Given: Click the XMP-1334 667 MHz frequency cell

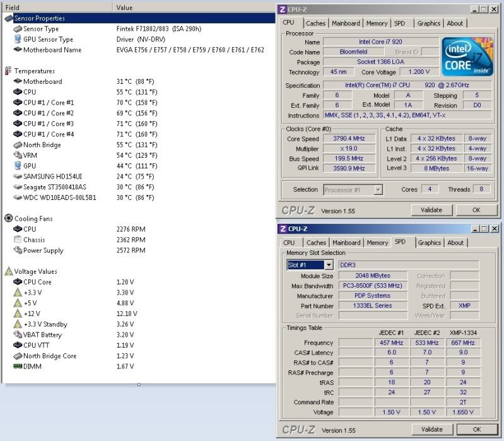Looking at the screenshot, I should pos(463,343).
